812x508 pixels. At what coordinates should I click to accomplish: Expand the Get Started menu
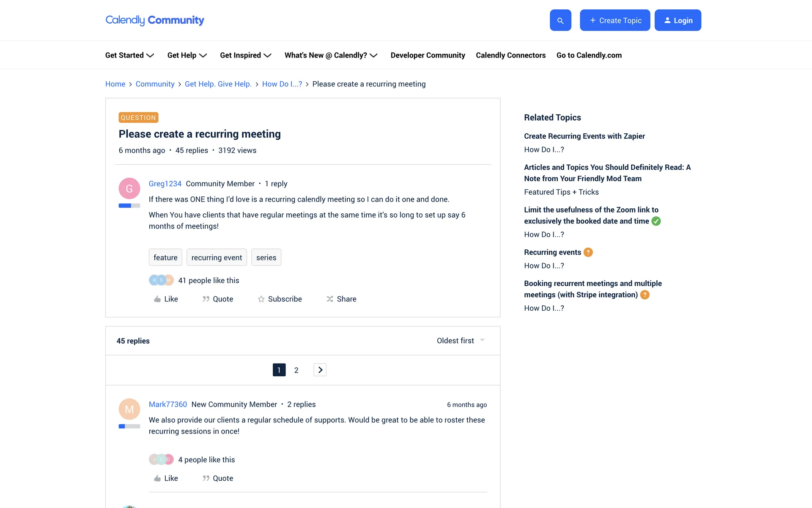pos(129,55)
